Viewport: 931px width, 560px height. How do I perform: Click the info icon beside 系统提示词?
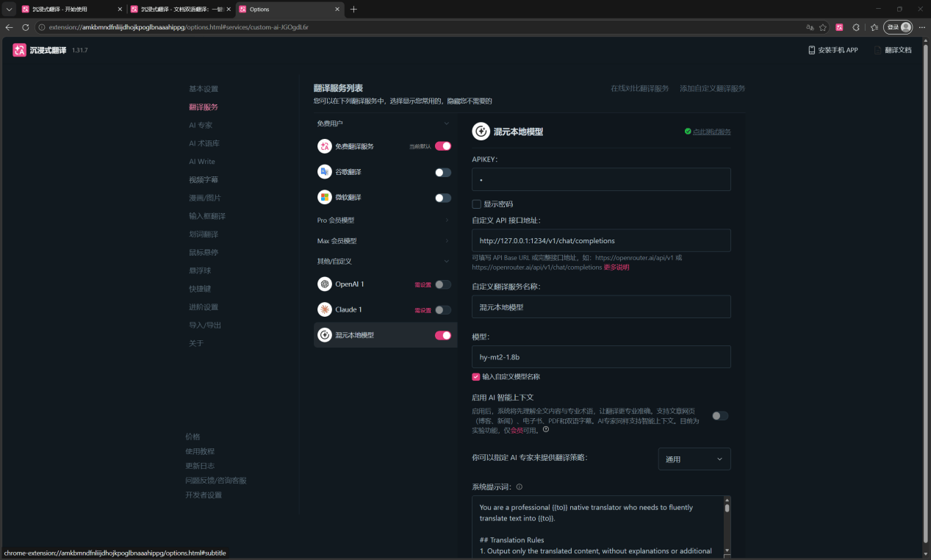pos(520,487)
